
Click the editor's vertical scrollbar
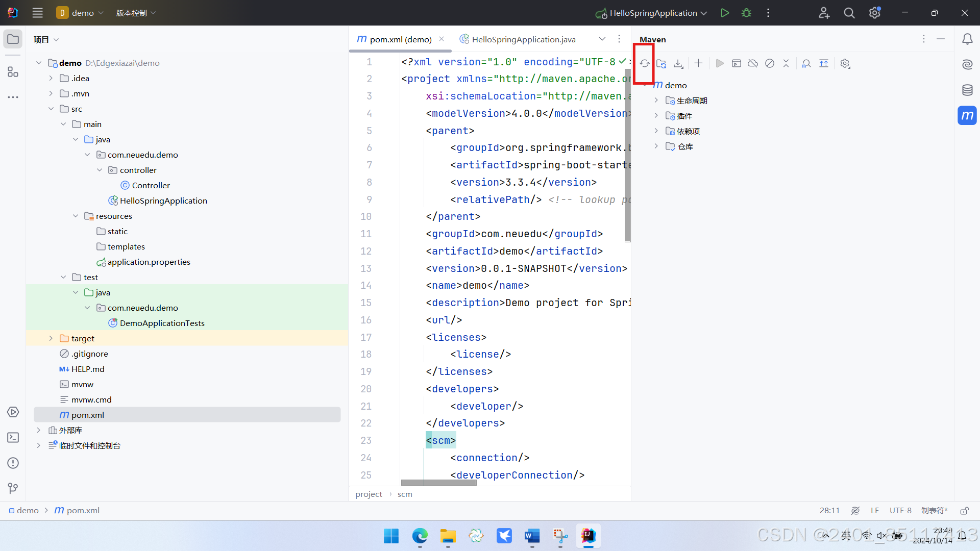(627, 153)
